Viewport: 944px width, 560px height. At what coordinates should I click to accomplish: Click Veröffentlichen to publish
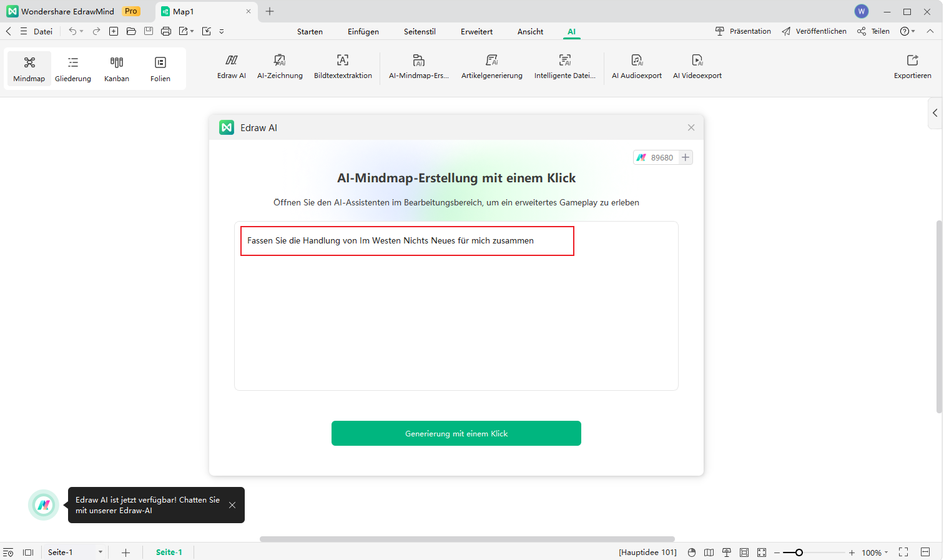click(x=814, y=31)
